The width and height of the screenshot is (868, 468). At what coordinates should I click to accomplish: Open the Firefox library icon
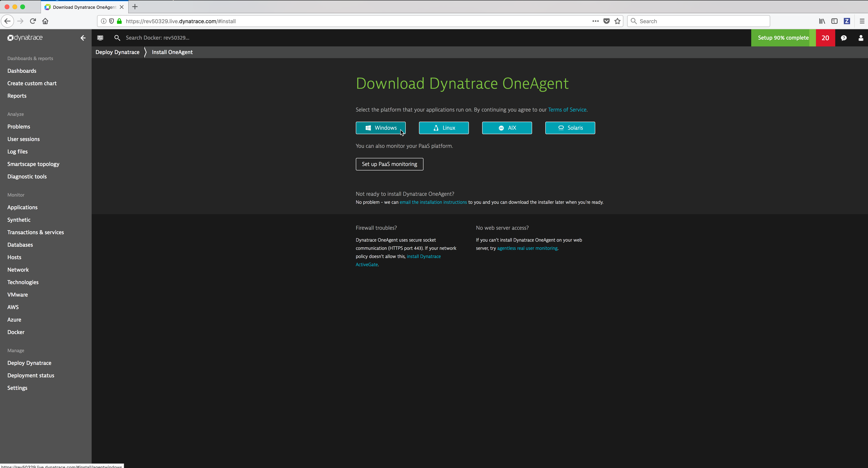point(822,21)
